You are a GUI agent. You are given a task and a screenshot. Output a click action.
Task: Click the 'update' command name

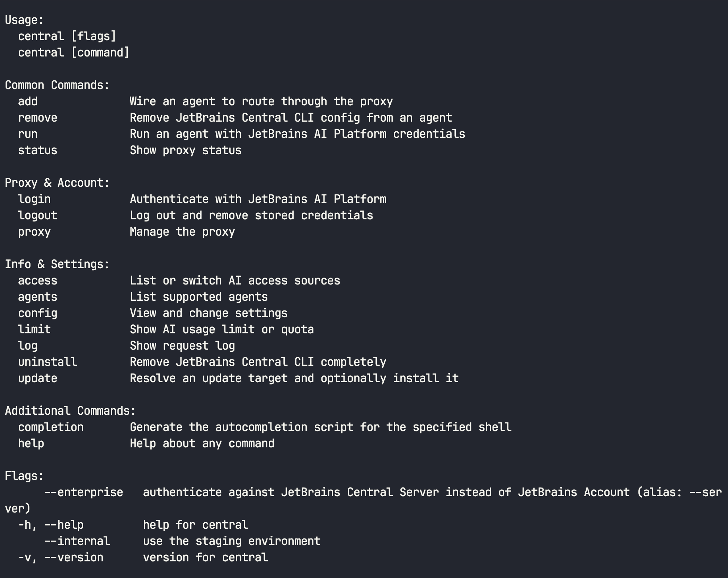pyautogui.click(x=37, y=378)
